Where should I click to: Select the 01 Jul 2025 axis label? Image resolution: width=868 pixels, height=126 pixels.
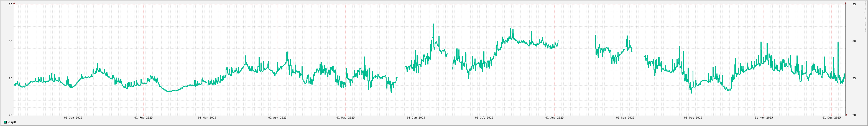click(x=484, y=118)
